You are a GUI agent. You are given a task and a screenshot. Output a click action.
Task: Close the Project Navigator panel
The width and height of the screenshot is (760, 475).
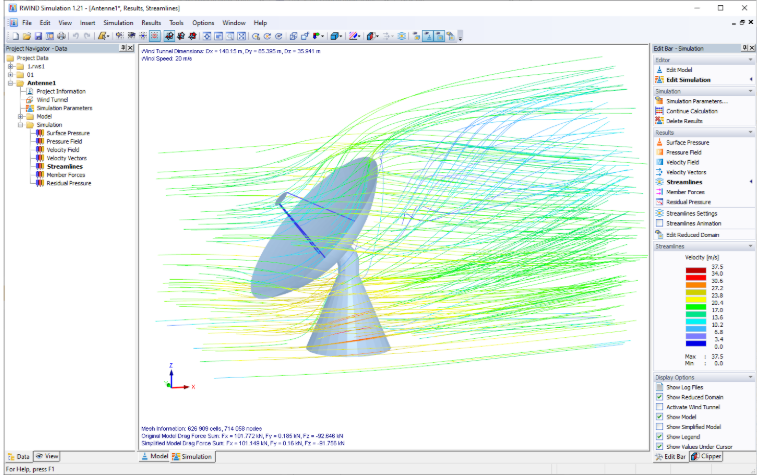pos(130,48)
